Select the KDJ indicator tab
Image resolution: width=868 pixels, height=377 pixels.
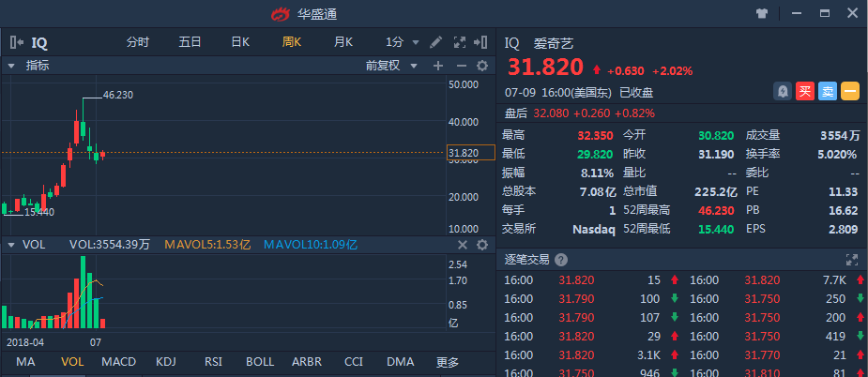tap(166, 362)
